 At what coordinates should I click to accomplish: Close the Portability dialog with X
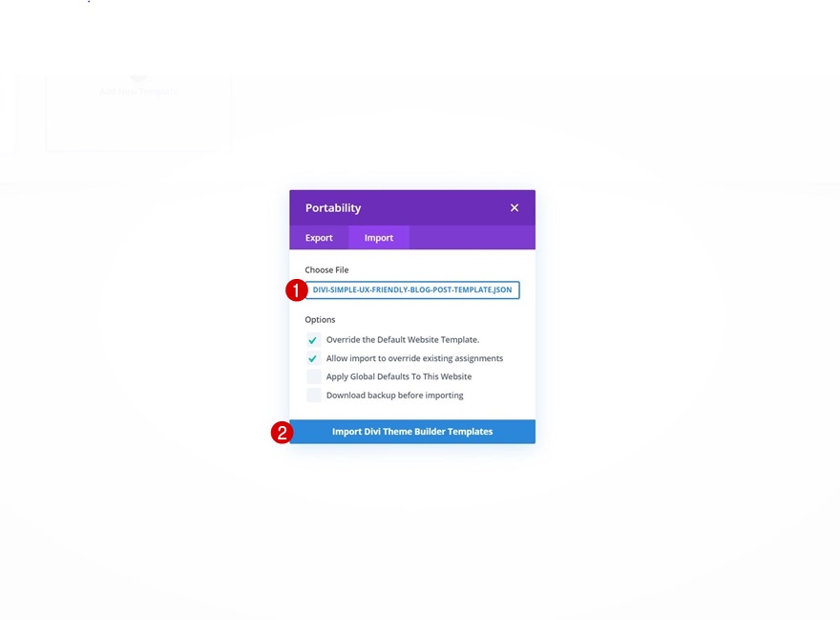click(x=514, y=207)
